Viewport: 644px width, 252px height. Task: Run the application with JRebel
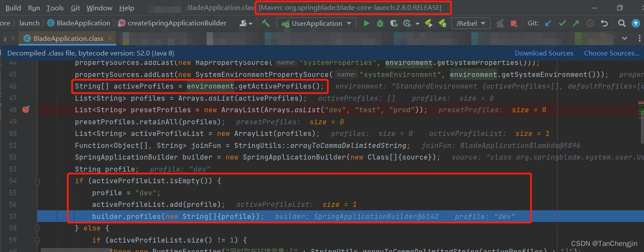pyautogui.click(x=428, y=23)
